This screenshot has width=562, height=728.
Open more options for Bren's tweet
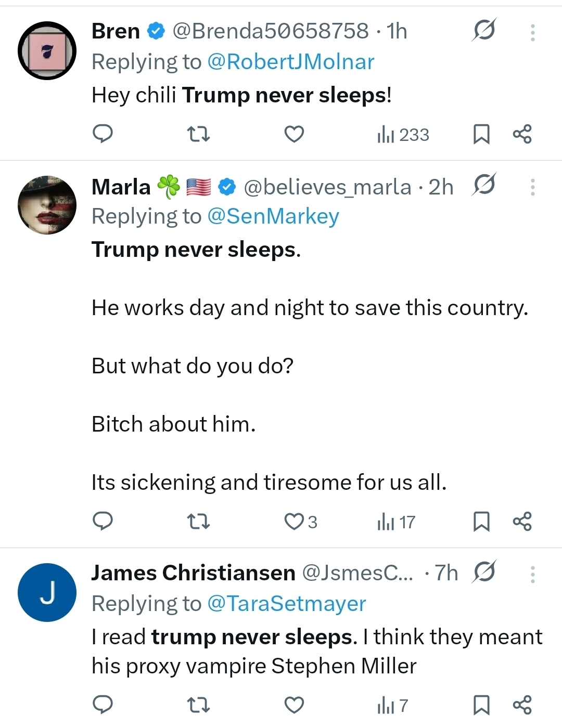[x=532, y=32]
